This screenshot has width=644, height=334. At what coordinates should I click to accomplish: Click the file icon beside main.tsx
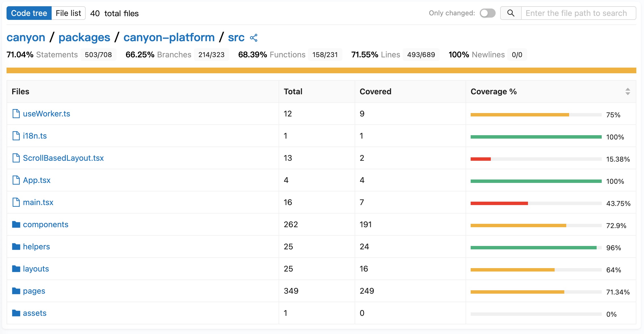pyautogui.click(x=16, y=202)
